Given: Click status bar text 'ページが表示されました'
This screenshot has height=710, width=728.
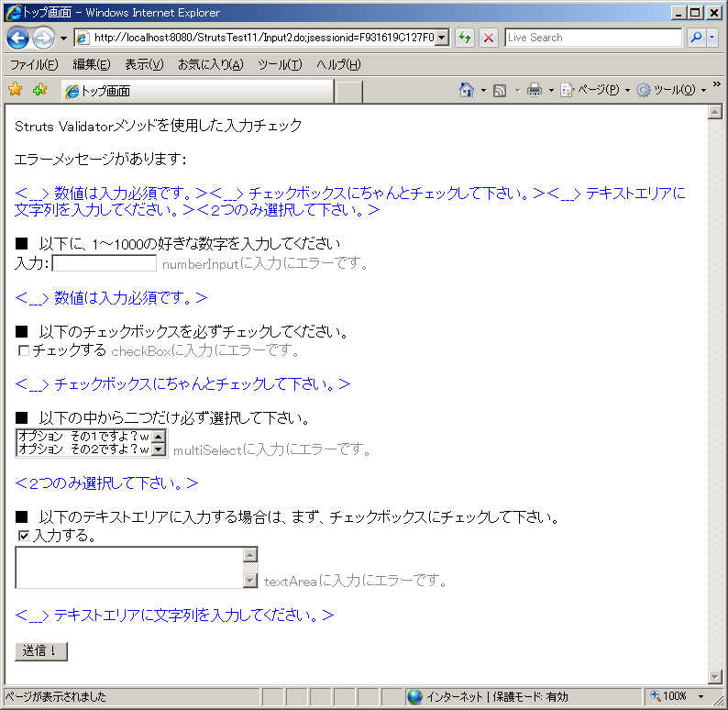Looking at the screenshot, I should pyautogui.click(x=56, y=696).
